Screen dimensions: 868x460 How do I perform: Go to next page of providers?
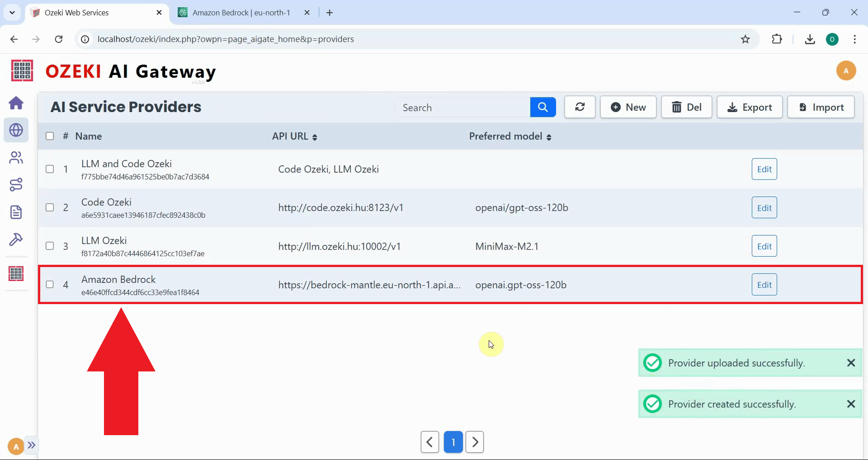coord(475,442)
